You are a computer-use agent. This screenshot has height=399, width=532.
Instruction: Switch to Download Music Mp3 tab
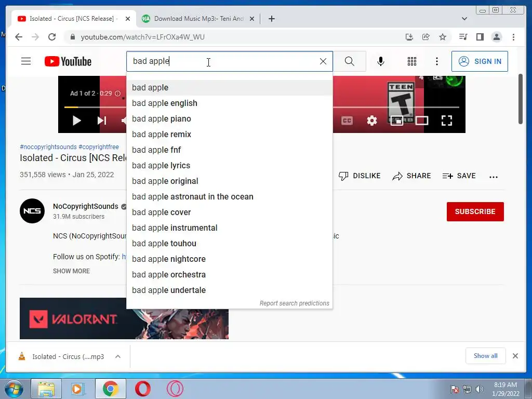(198, 19)
